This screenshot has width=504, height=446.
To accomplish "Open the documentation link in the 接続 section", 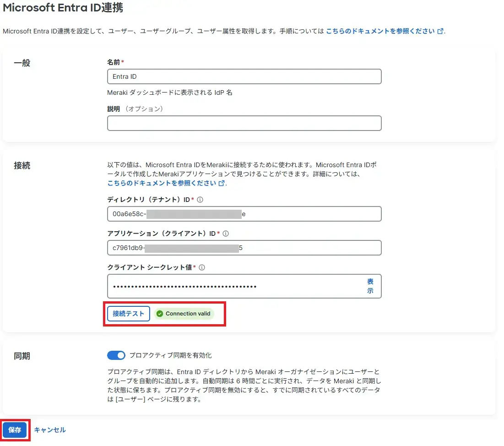I will (x=162, y=183).
